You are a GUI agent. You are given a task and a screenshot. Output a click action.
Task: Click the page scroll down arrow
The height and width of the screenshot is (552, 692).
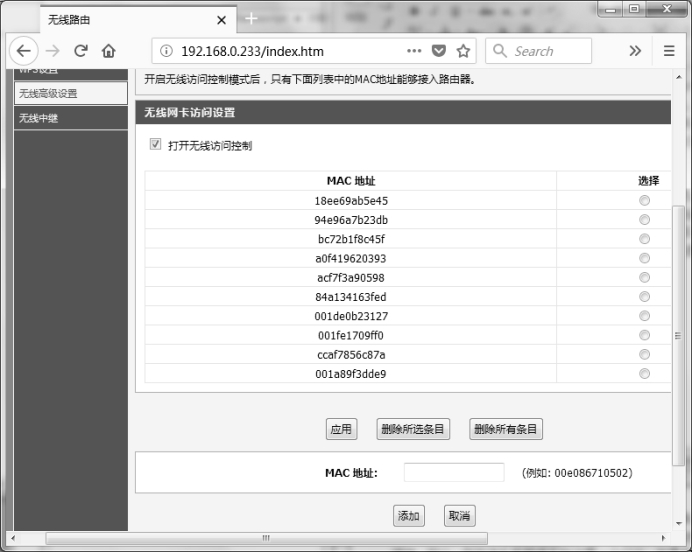pos(679,524)
